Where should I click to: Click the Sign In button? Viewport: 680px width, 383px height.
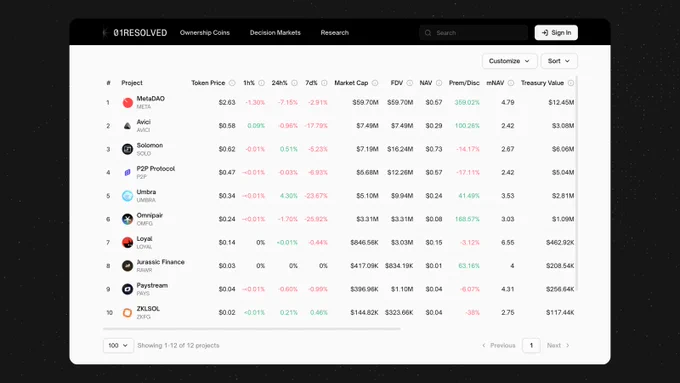coord(556,33)
